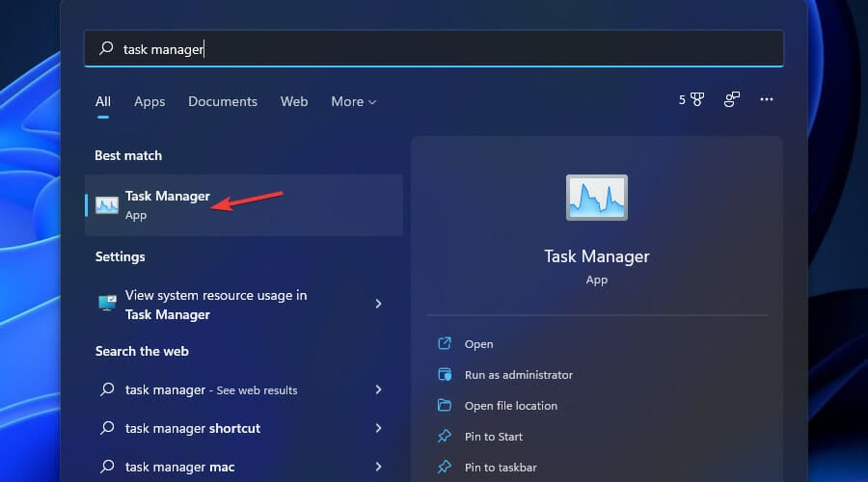Open Task Manager from the right panel
Viewport: 868px width, 482px height.
click(478, 344)
